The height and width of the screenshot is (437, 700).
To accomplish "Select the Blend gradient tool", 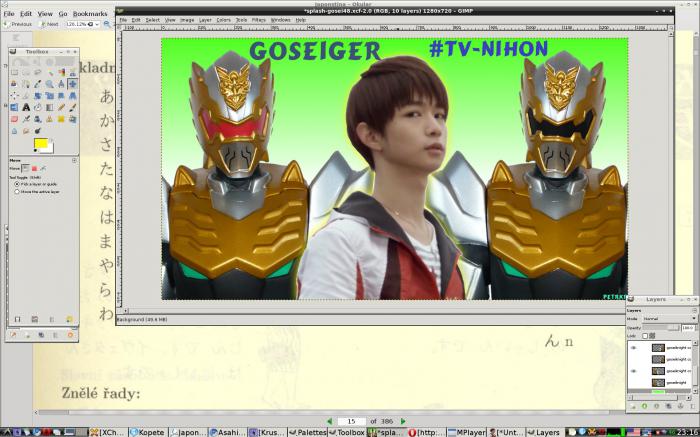I will point(50,107).
